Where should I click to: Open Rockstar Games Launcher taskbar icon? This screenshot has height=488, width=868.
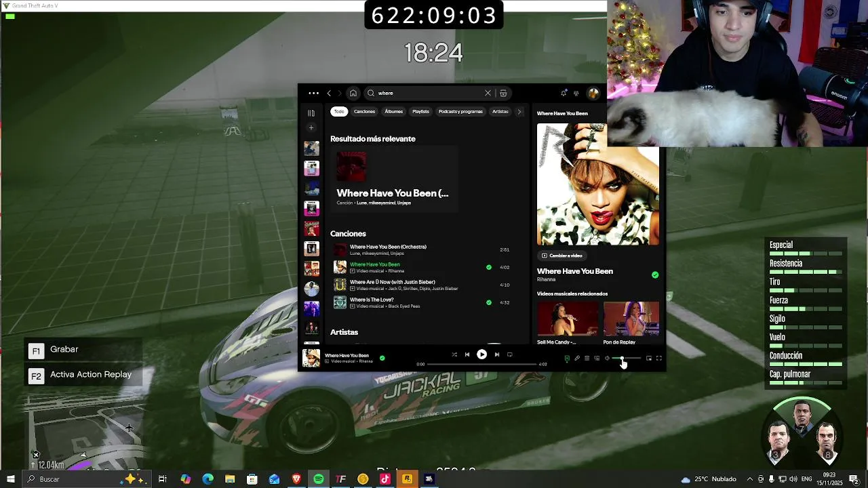[x=407, y=479]
